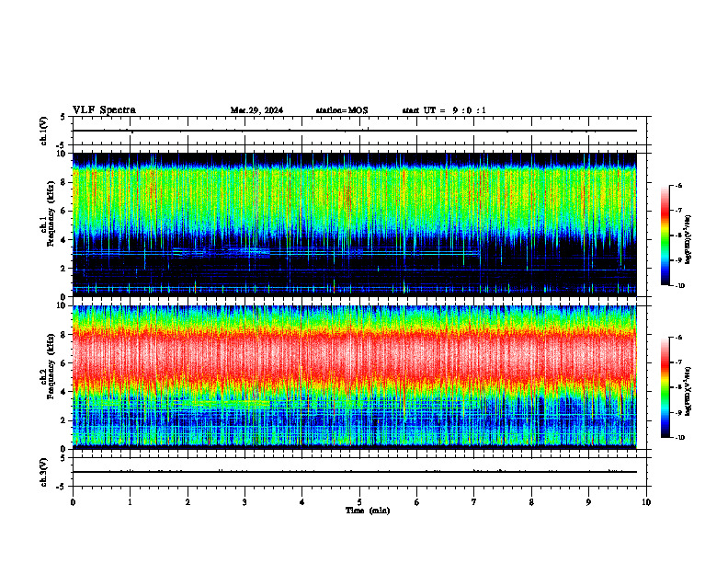728x563 pixels.
Task: Click the "5" tick on ch.1(V) axis
Action: point(63,118)
